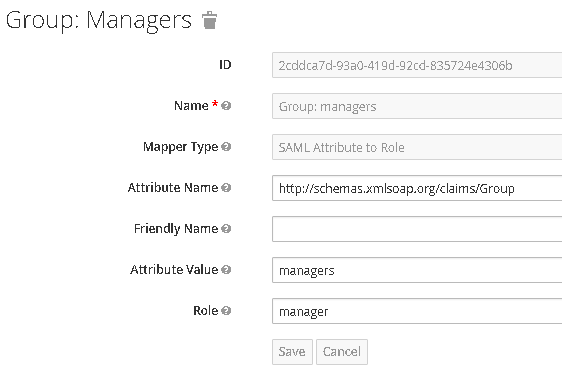Show help tooltip for Name field
562x374 pixels.
click(226, 106)
